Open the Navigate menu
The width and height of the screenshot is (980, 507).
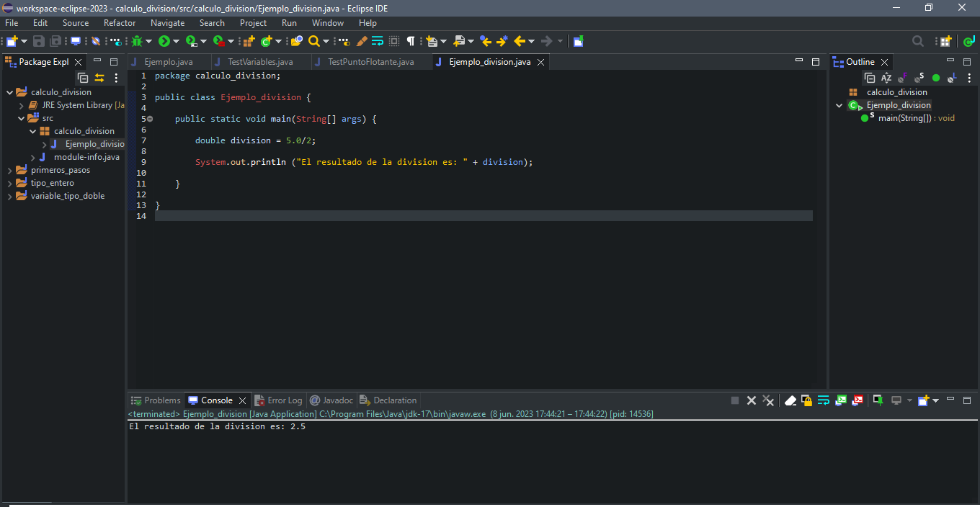[x=167, y=23]
